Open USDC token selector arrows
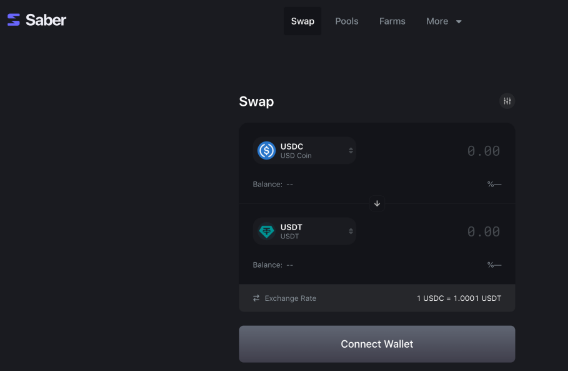The height and width of the screenshot is (371, 568). (x=351, y=150)
